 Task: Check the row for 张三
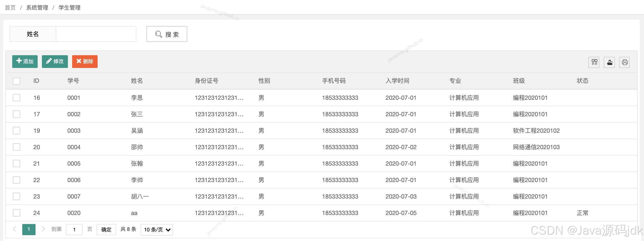16,114
